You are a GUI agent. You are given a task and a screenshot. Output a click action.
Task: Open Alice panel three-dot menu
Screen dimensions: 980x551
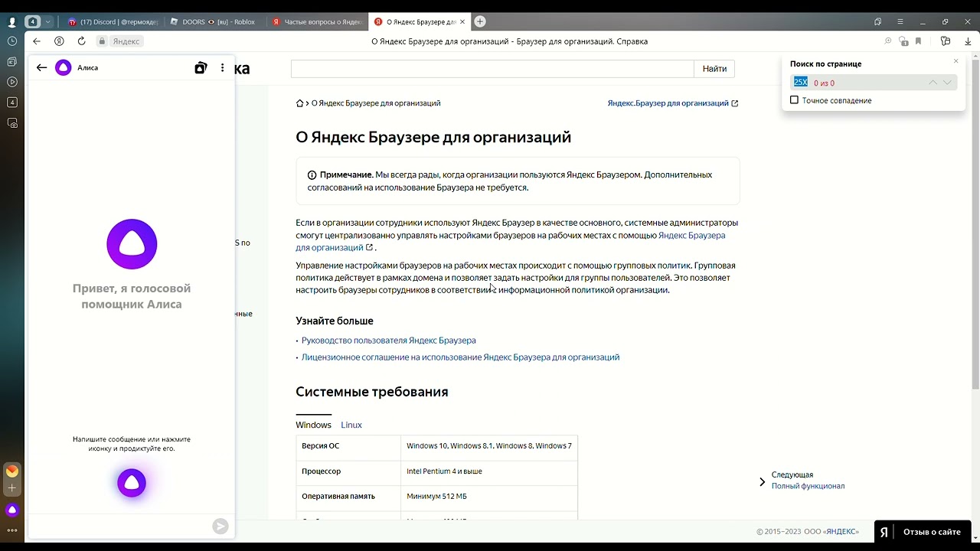(223, 67)
